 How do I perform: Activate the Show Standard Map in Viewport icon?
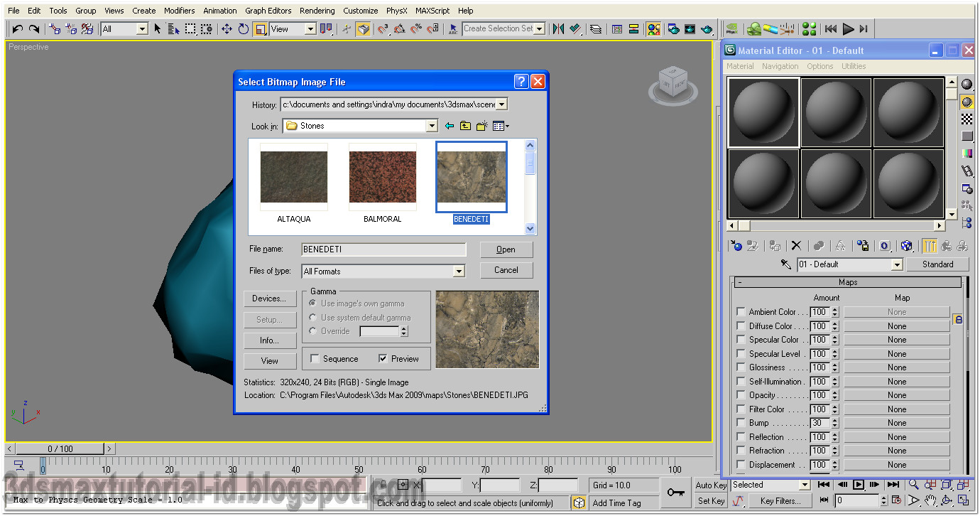(x=907, y=245)
